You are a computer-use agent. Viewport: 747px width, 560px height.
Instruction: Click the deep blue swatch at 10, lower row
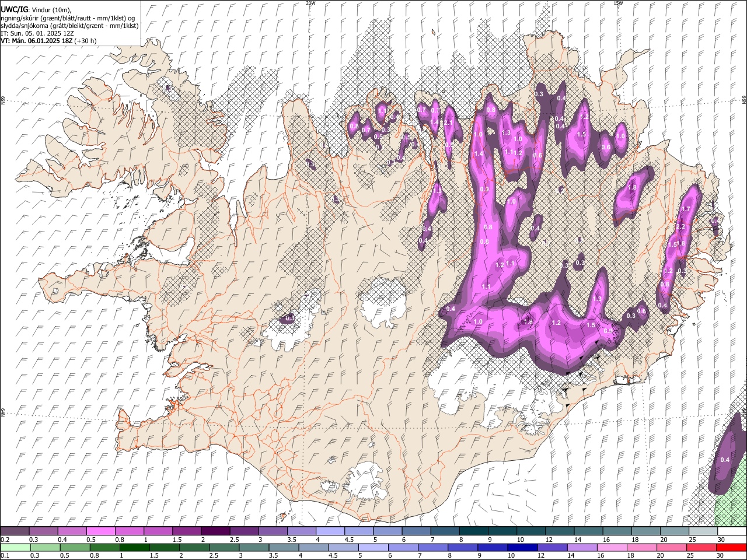(522, 547)
